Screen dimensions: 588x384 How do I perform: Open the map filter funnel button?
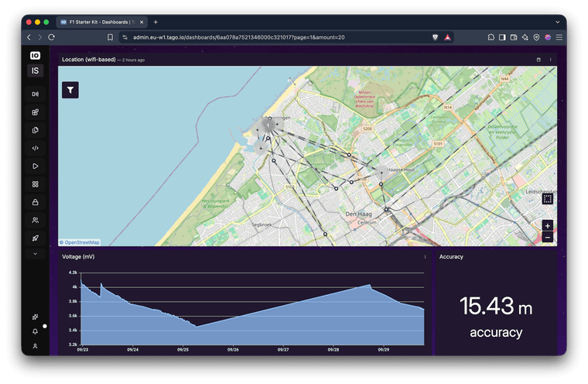point(70,90)
